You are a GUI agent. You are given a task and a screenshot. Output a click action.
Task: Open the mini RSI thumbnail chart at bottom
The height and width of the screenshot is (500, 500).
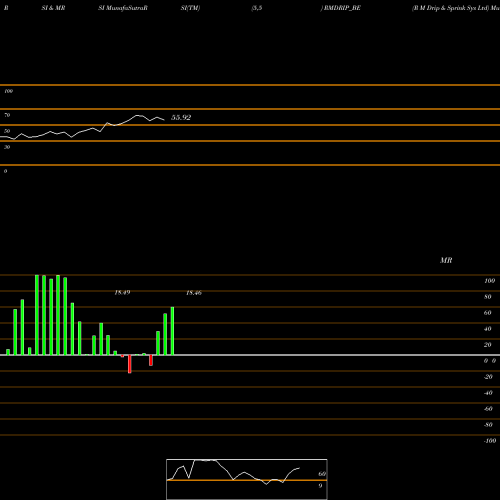[247, 479]
